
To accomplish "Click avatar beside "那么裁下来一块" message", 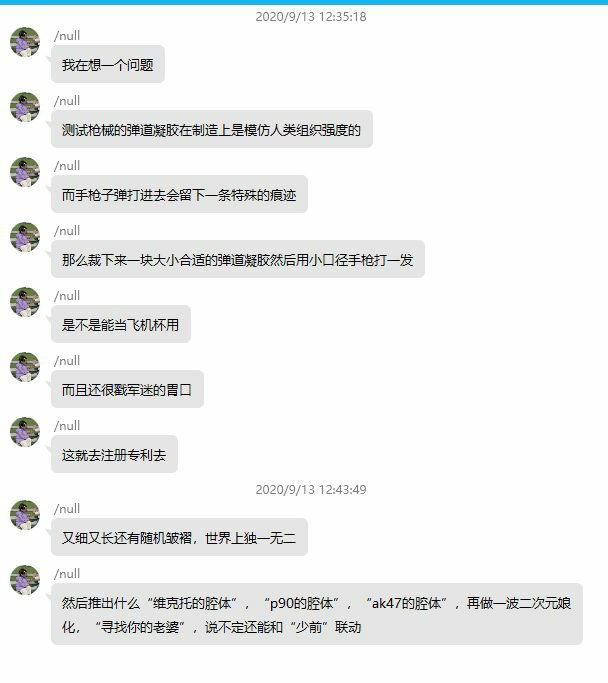I will coord(25,237).
